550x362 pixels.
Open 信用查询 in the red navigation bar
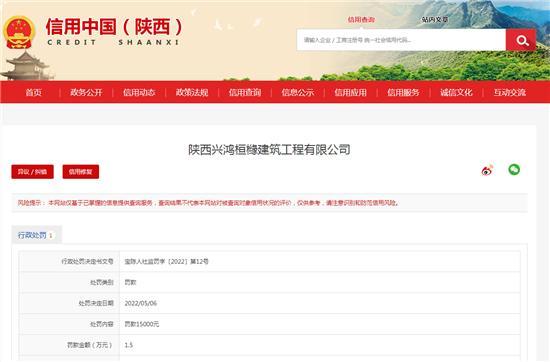[245, 93]
